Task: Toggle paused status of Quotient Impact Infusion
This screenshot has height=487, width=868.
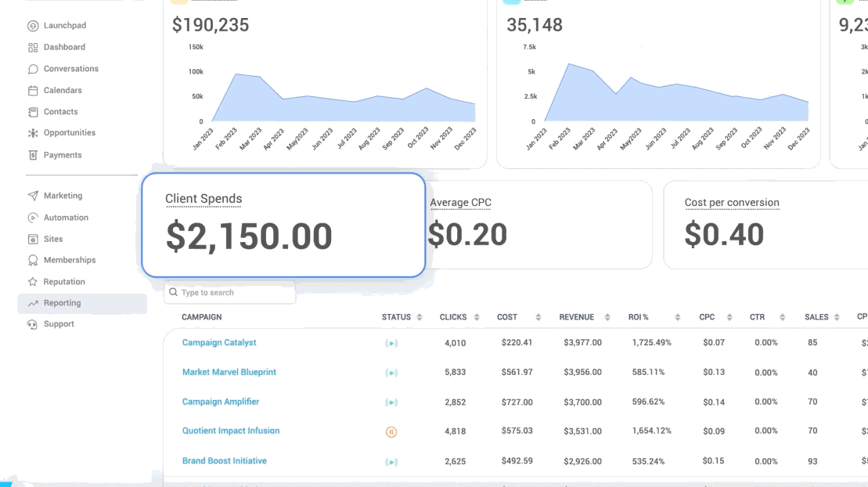Action: (391, 431)
